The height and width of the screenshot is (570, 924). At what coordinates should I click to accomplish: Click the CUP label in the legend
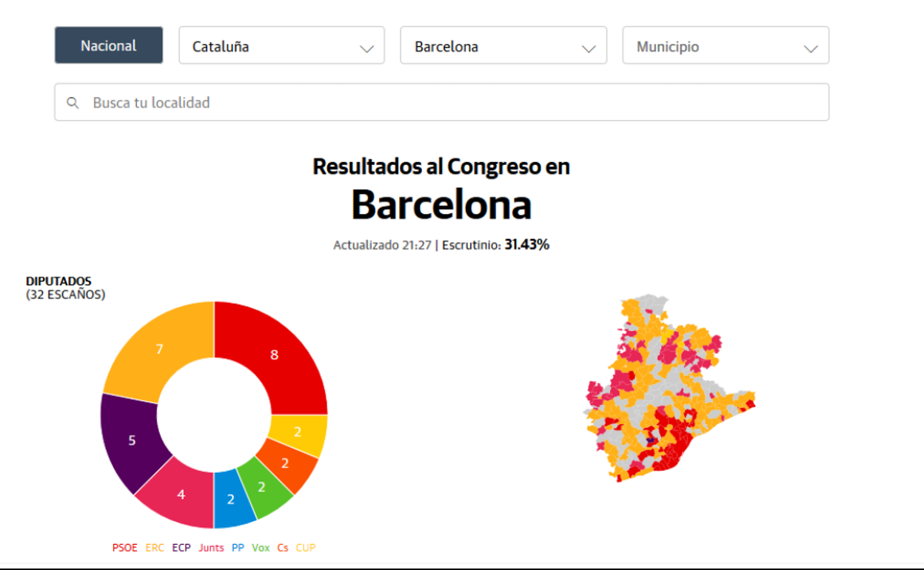(306, 548)
